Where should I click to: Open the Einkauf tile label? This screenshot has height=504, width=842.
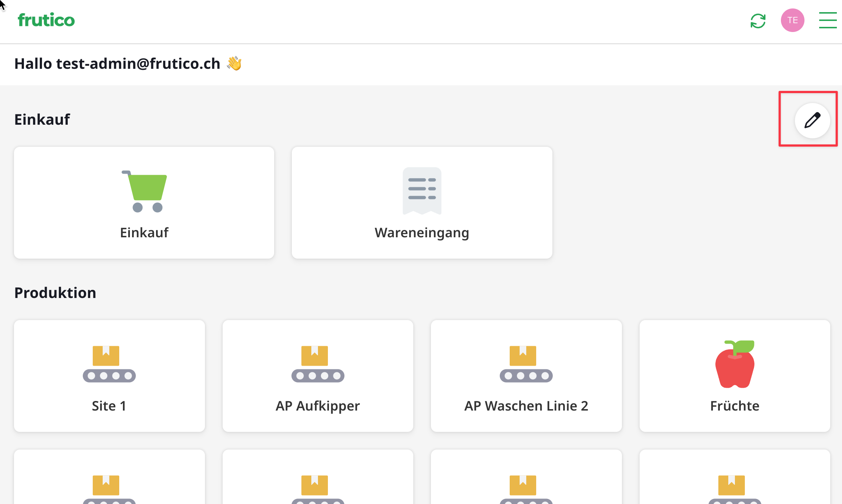point(144,233)
